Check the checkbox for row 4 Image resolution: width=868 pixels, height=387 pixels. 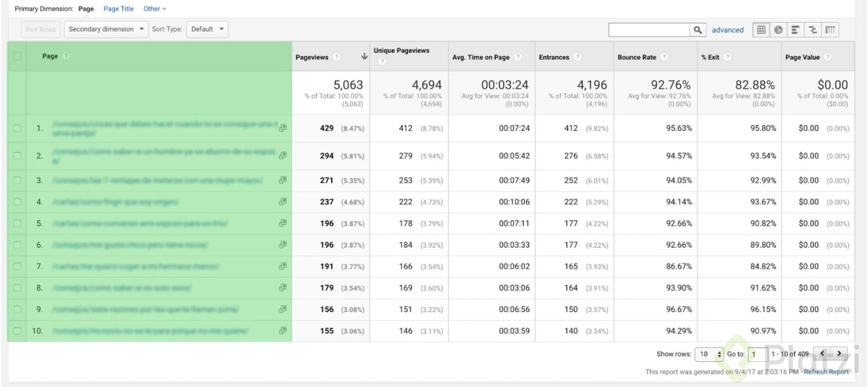click(x=17, y=202)
